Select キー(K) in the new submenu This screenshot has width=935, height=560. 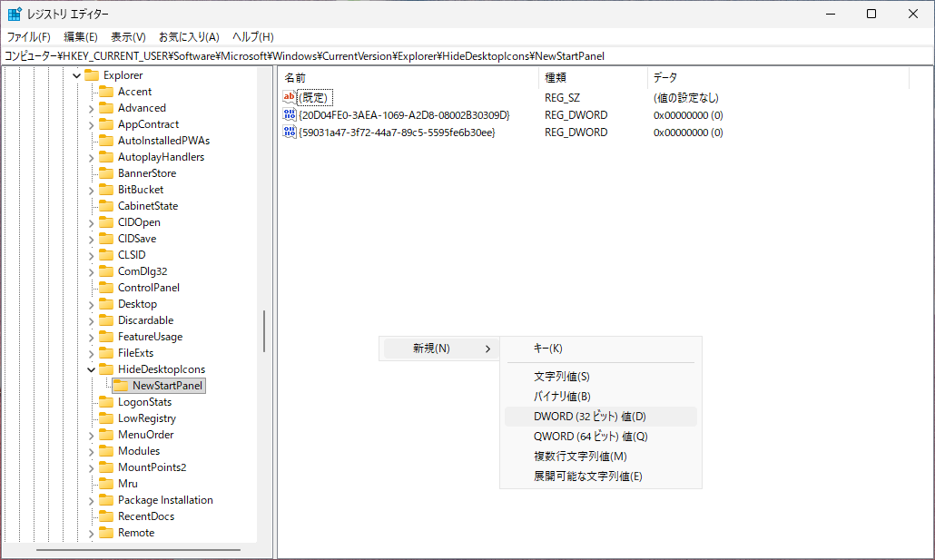click(547, 349)
